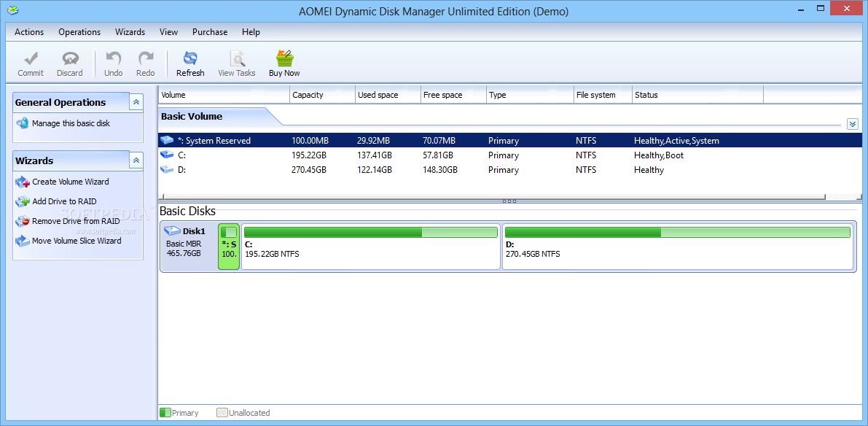Refresh the disk list

pos(190,64)
